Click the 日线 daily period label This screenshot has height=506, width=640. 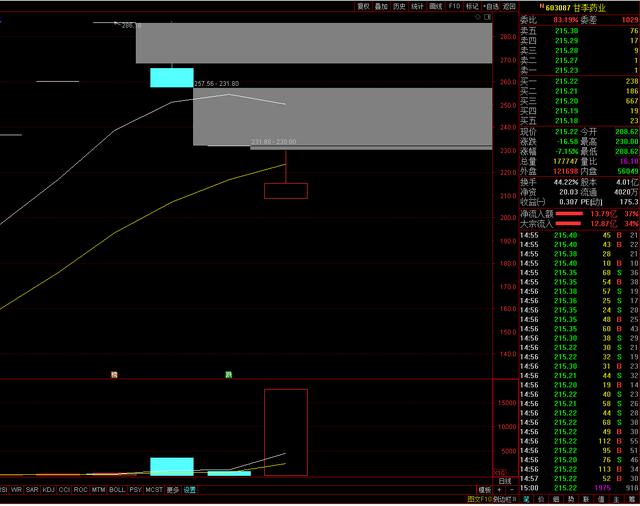click(x=505, y=481)
